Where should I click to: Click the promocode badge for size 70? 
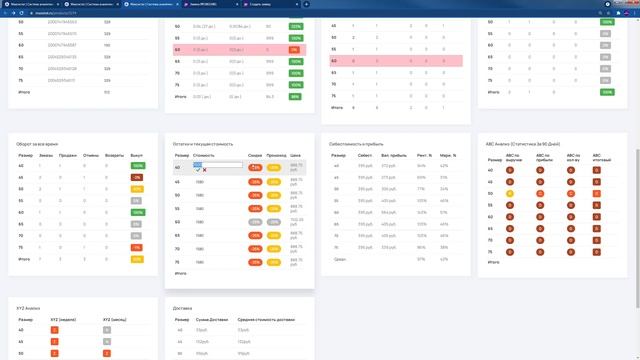(x=274, y=249)
